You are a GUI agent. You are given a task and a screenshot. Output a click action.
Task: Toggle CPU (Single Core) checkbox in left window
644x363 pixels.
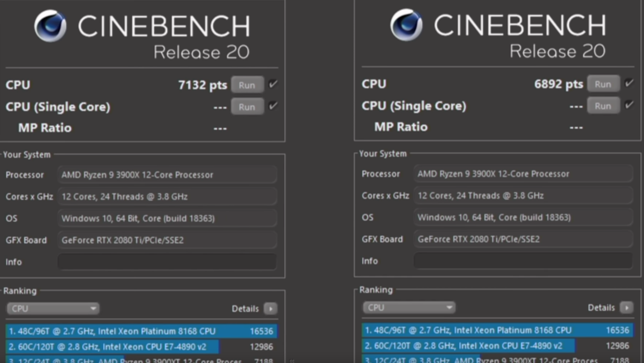click(x=273, y=106)
